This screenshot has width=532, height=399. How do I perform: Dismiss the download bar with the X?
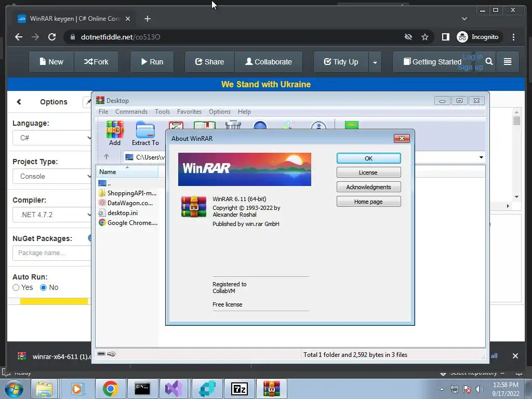click(515, 356)
